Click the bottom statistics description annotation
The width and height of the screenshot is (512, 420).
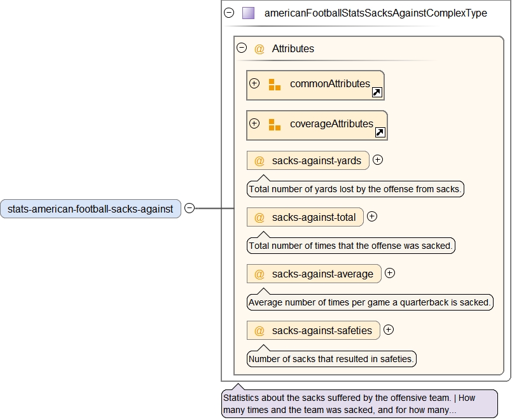(359, 403)
